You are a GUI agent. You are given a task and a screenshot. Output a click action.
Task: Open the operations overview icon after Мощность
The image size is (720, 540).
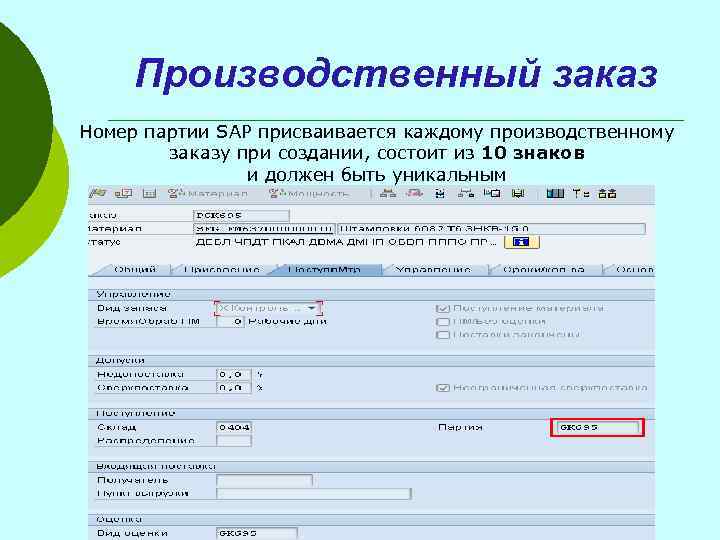pyautogui.click(x=388, y=193)
